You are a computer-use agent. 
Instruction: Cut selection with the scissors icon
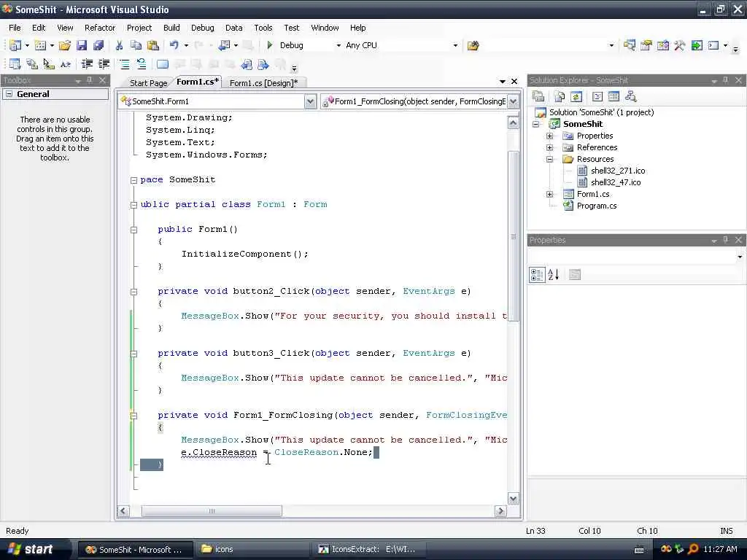tap(119, 45)
